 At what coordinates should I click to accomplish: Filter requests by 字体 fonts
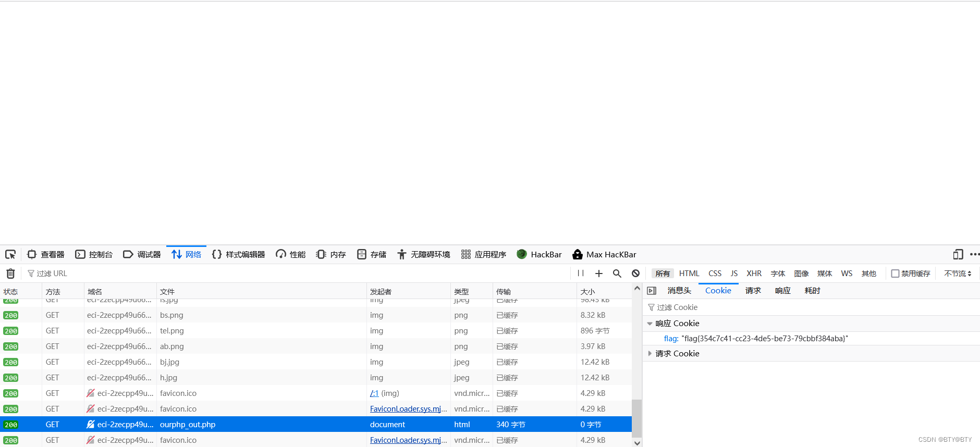[778, 274]
